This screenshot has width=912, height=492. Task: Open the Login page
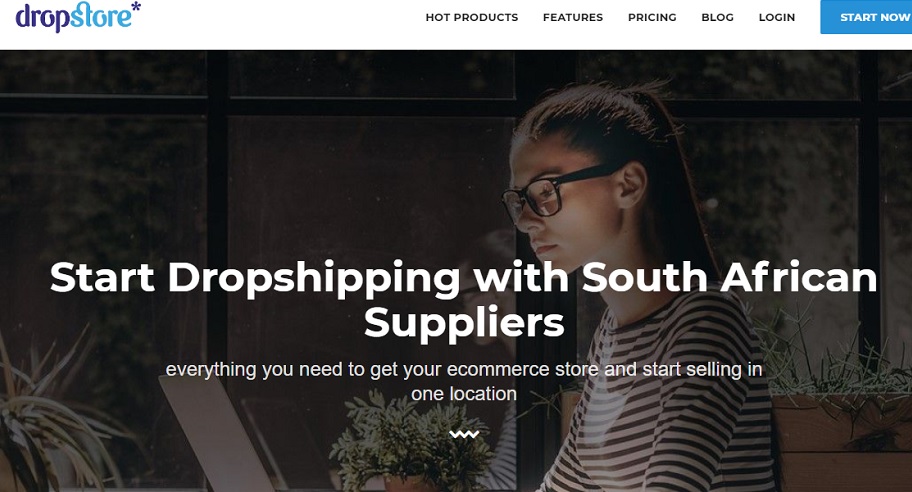776,17
